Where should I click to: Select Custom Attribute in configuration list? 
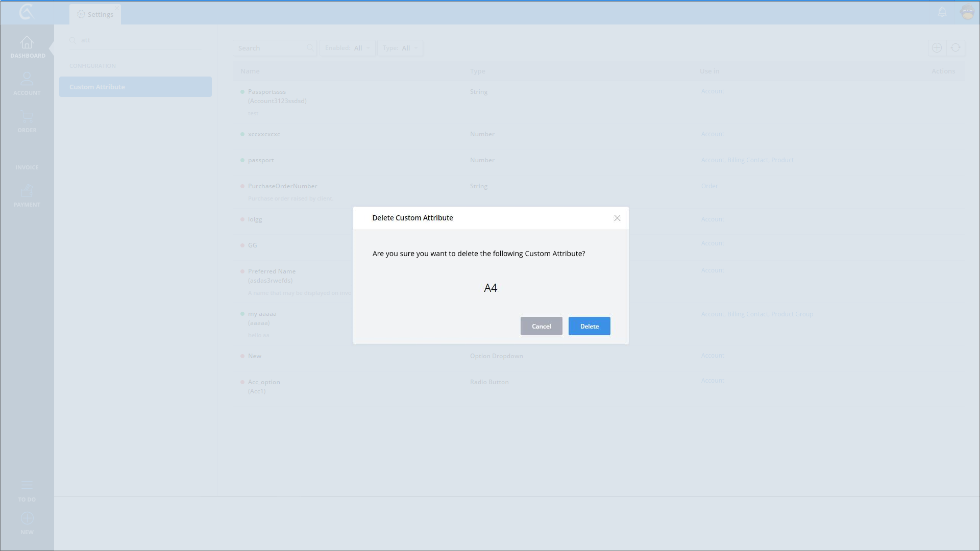pos(135,87)
